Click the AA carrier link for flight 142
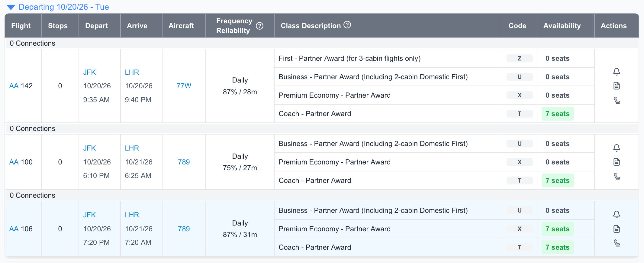 coord(14,86)
